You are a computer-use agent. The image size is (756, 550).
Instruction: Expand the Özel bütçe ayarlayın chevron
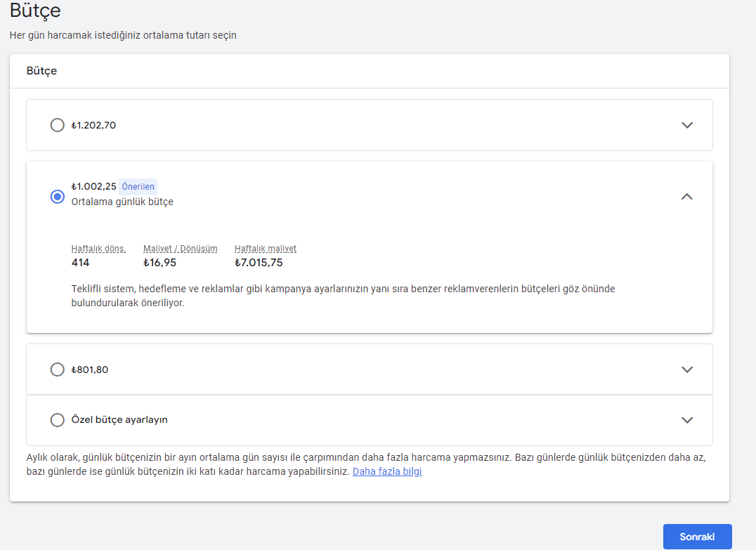pos(687,420)
